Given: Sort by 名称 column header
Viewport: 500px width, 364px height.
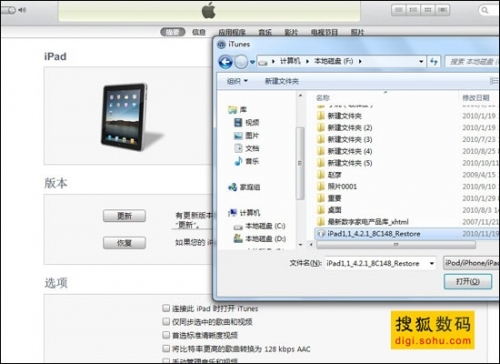Looking at the screenshot, I should [323, 98].
